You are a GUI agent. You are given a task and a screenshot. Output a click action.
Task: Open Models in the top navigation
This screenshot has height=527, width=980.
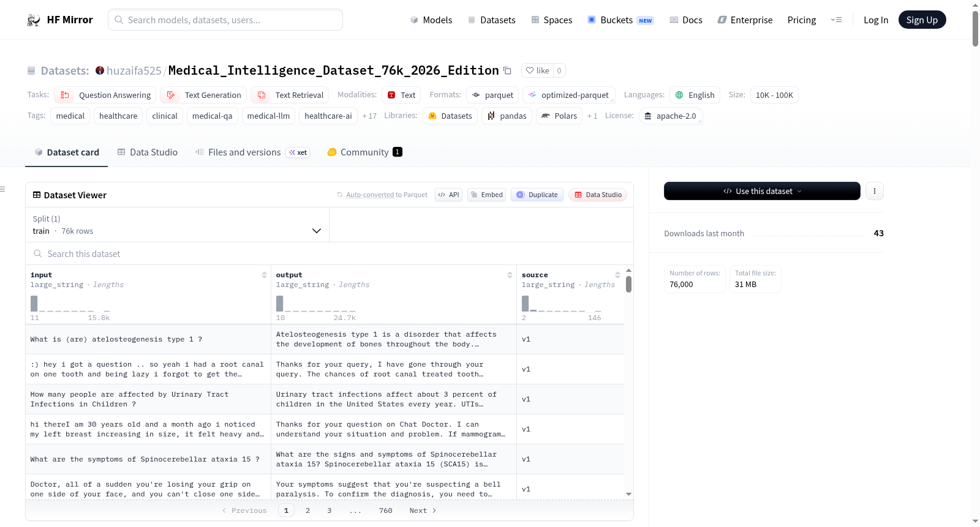[x=431, y=20]
